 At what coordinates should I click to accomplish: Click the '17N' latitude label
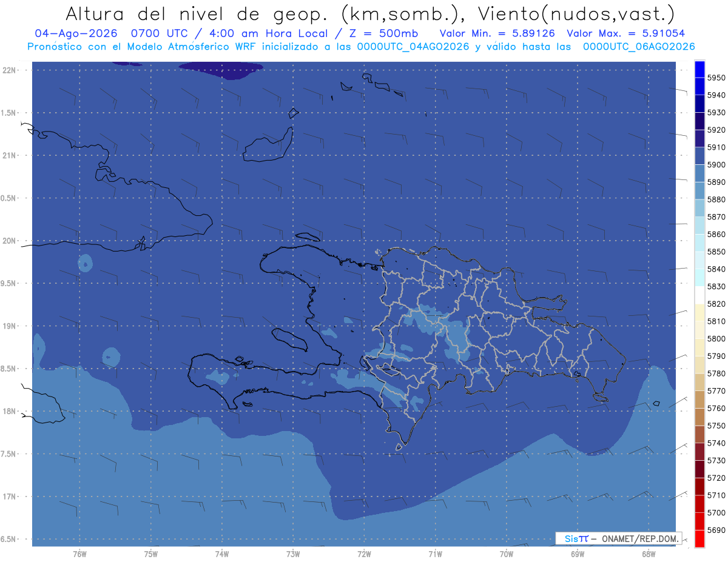9,497
